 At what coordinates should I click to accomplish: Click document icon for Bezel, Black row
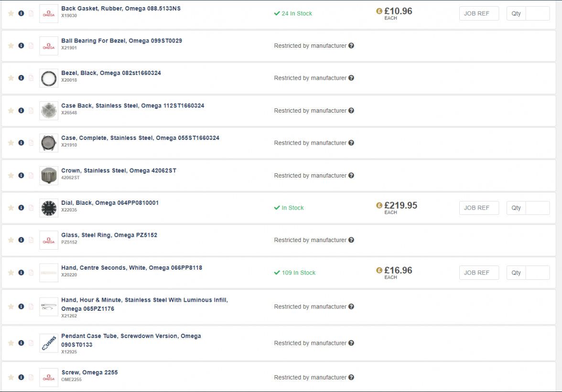click(x=31, y=78)
